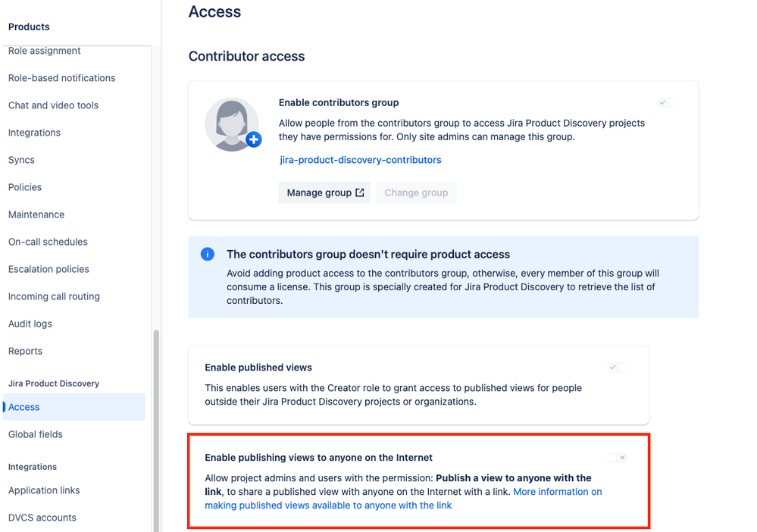Open Audit logs
This screenshot has height=532, width=757.
click(30, 323)
